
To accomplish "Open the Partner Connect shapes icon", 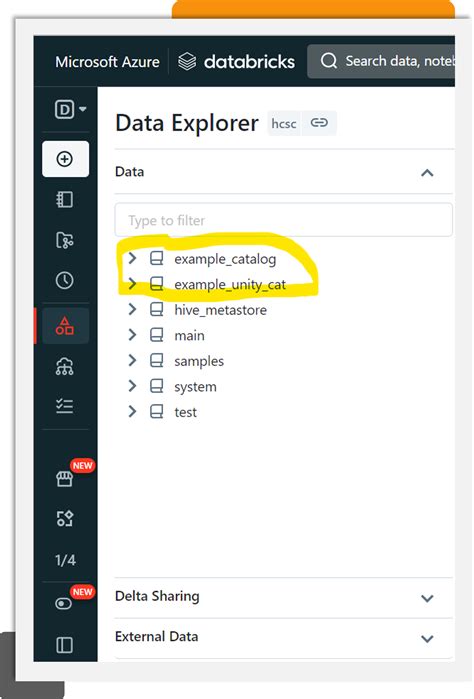I will [x=65, y=518].
